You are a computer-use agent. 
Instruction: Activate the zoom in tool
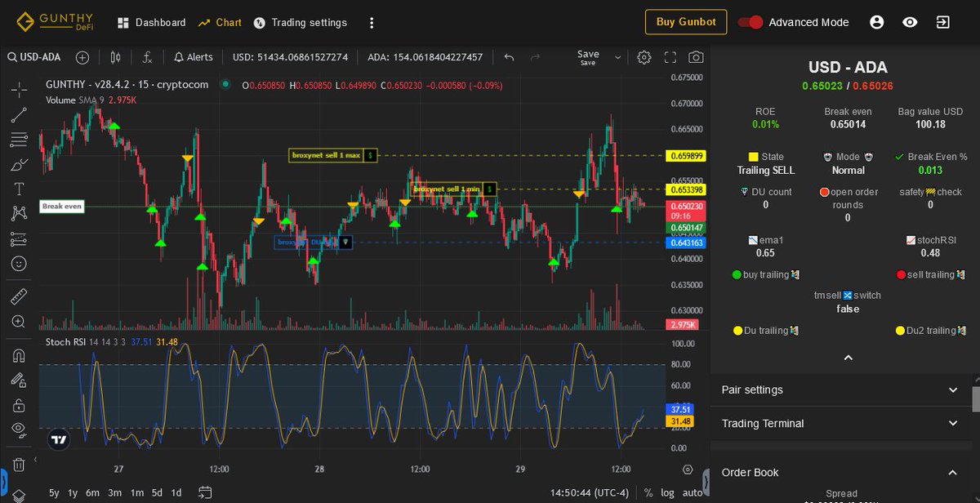click(19, 322)
